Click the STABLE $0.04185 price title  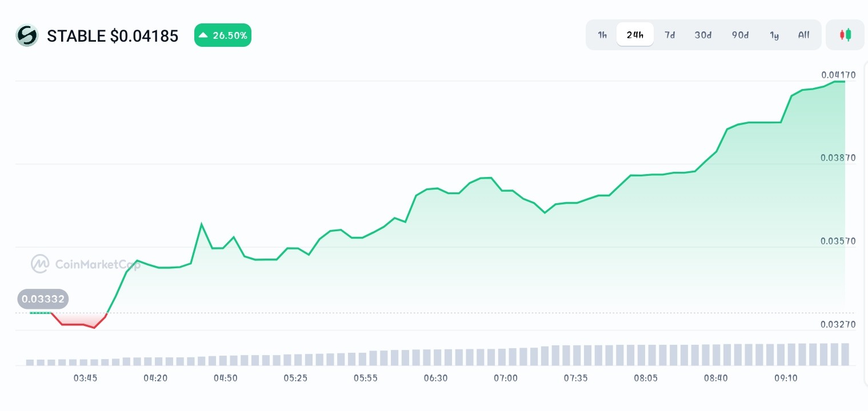(113, 36)
